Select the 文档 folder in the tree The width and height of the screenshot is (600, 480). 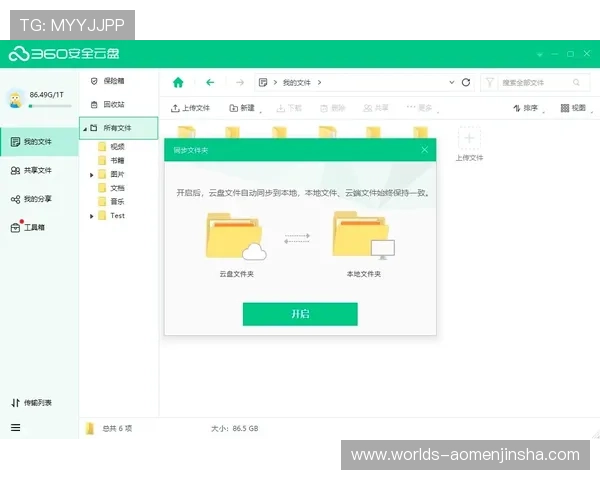point(111,188)
